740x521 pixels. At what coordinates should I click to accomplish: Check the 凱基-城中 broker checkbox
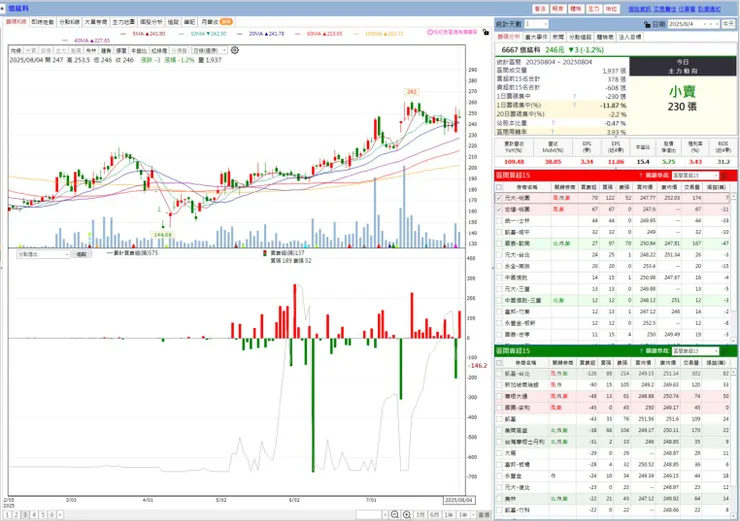[499, 232]
